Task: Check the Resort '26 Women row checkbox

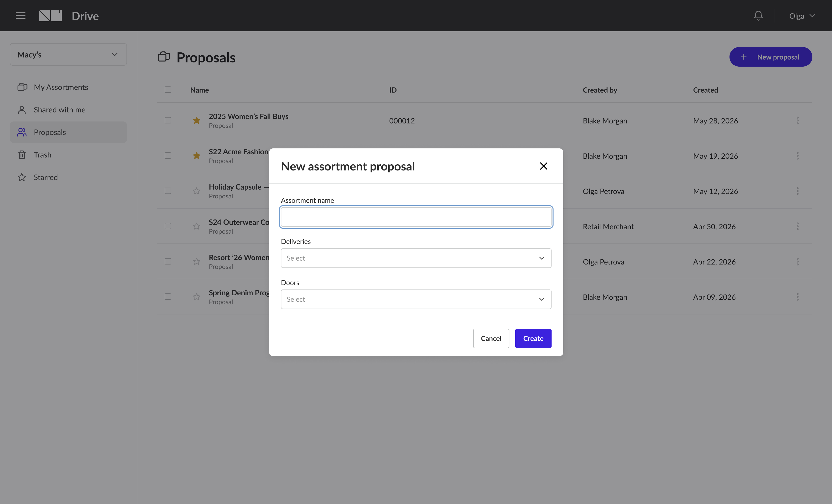Action: [168, 262]
